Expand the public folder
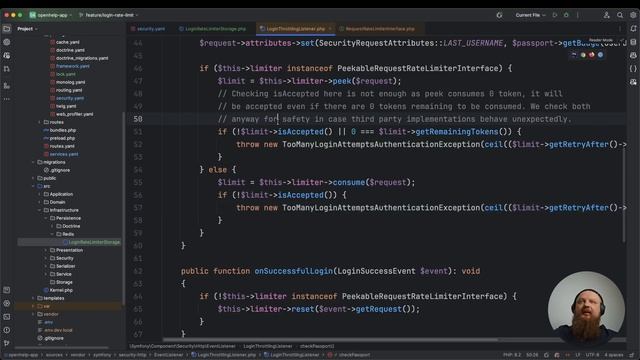The width and height of the screenshot is (640, 360). tap(33, 178)
